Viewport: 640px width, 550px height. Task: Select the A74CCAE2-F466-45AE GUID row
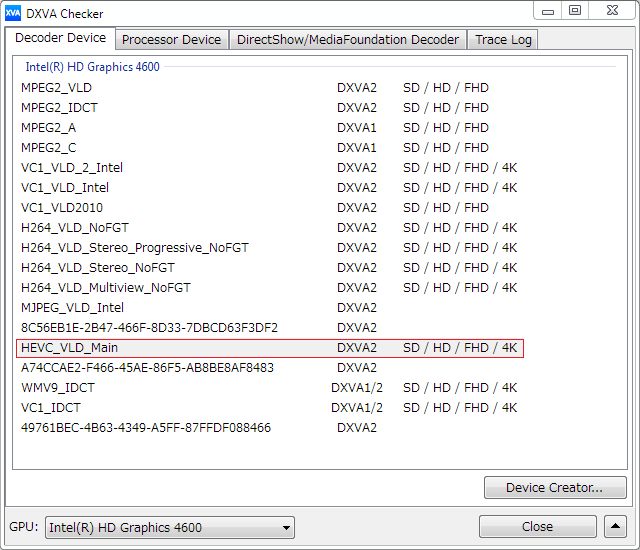(x=269, y=368)
